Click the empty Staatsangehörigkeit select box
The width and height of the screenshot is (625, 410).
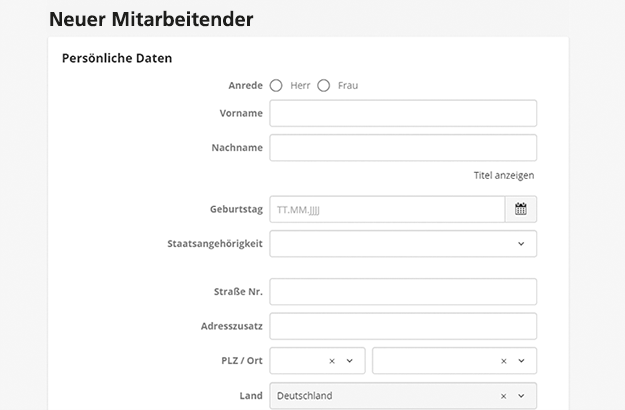(x=390, y=244)
